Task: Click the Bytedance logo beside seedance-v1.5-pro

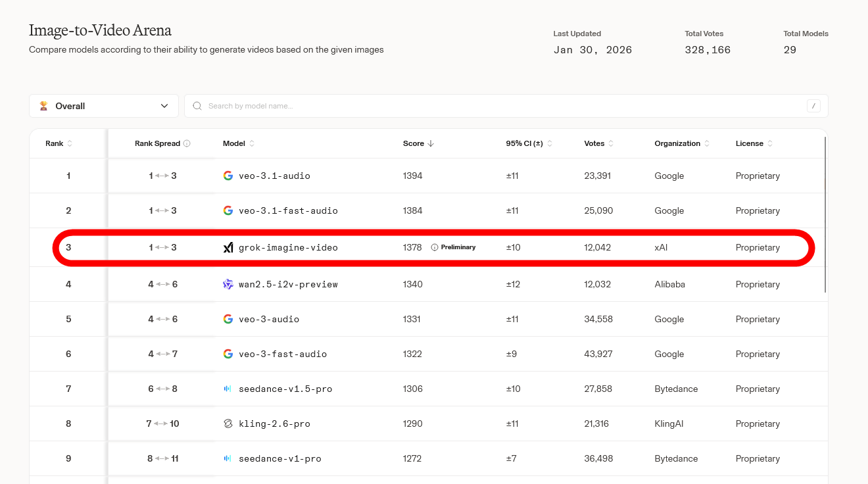Action: coord(228,389)
